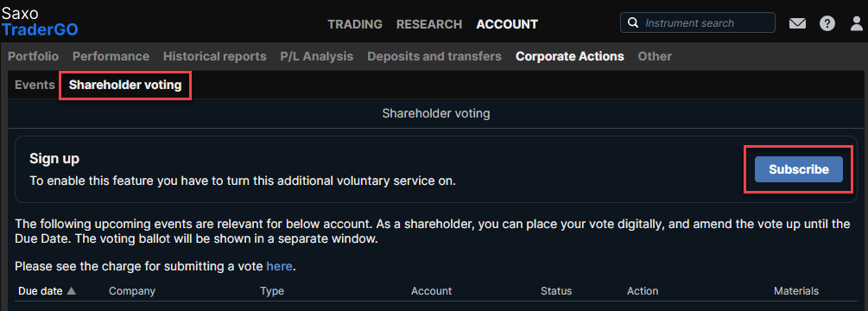Click the Subscribe button

click(x=799, y=169)
